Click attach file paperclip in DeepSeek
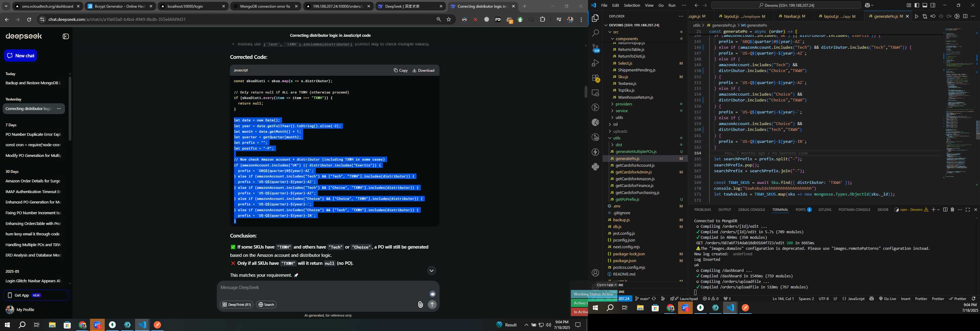Viewport: 980px width, 331px height. click(420, 304)
